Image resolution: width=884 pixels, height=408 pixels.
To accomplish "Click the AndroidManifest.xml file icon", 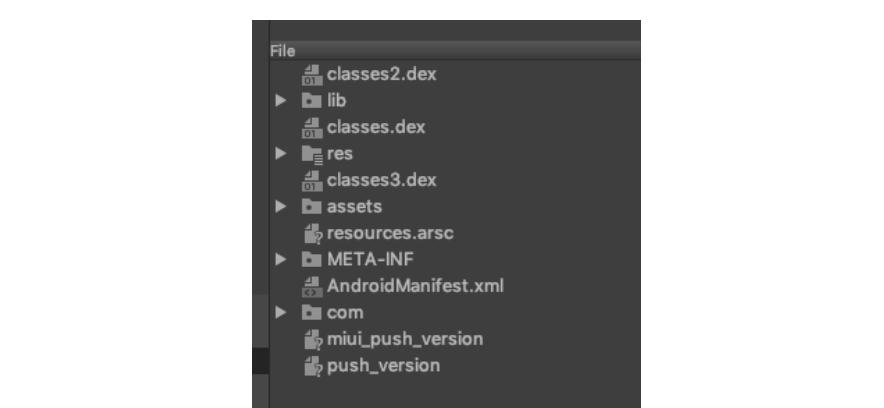I will click(x=311, y=287).
